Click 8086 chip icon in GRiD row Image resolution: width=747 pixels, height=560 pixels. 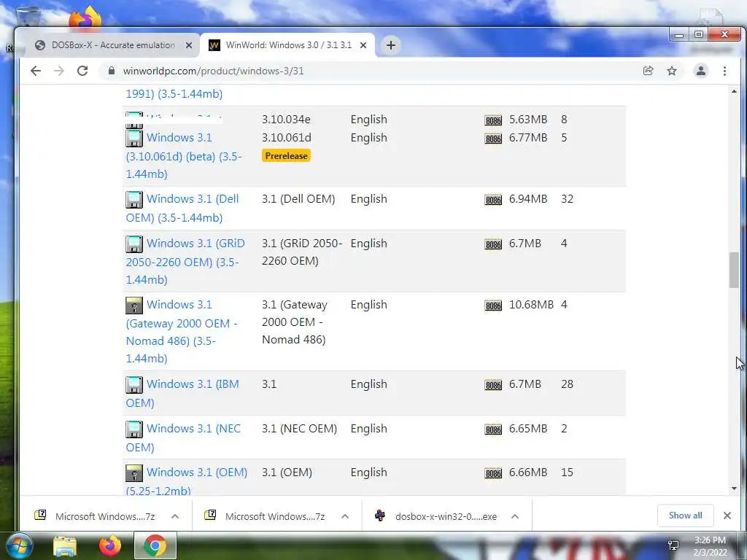click(493, 244)
